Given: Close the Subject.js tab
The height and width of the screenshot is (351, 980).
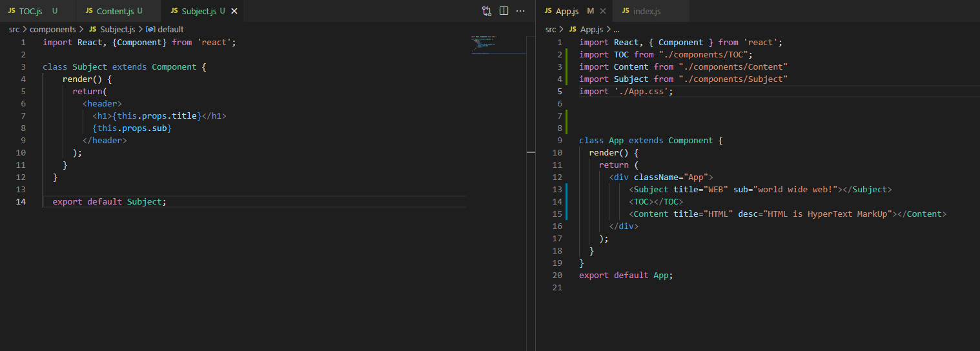Looking at the screenshot, I should [x=234, y=11].
